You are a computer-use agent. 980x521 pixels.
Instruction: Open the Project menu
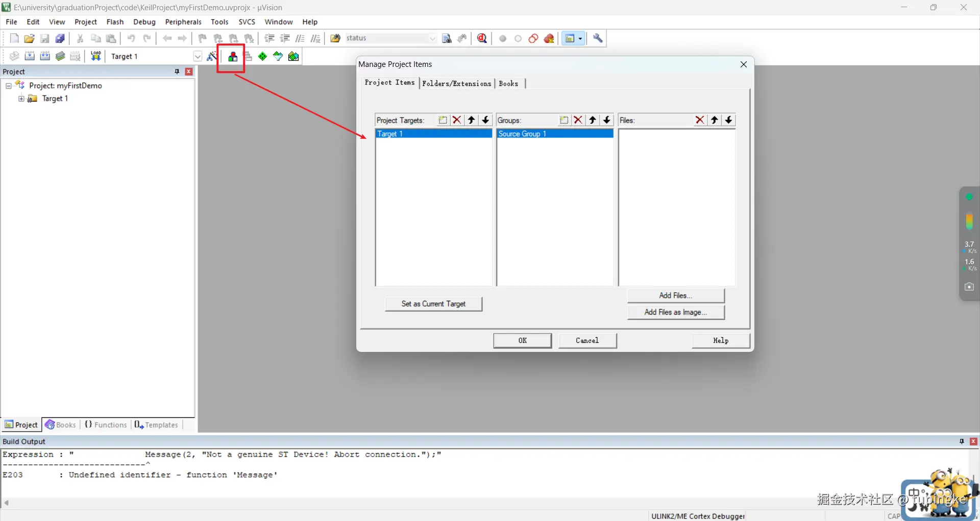click(x=86, y=22)
